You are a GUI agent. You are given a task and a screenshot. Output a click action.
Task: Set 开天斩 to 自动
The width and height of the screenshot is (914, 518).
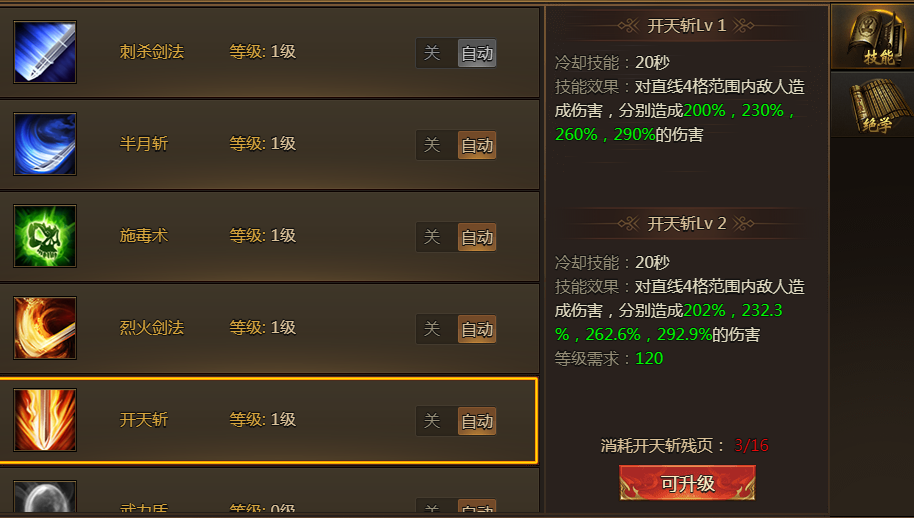pyautogui.click(x=477, y=421)
